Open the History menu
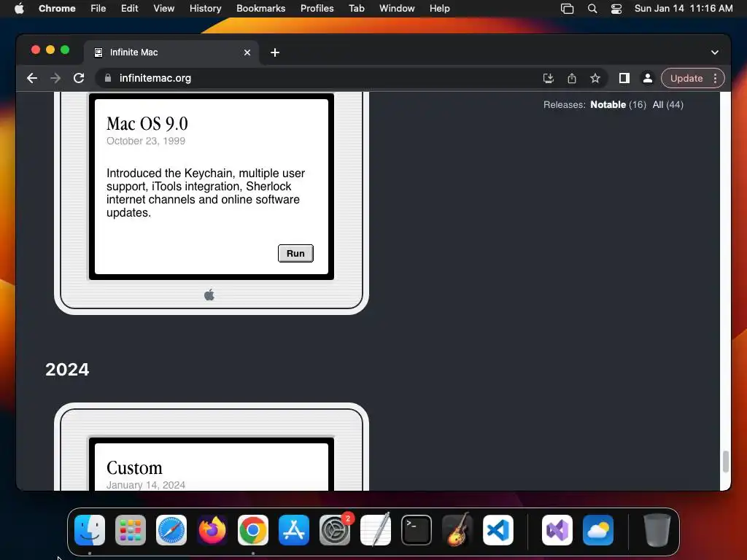 click(x=205, y=8)
